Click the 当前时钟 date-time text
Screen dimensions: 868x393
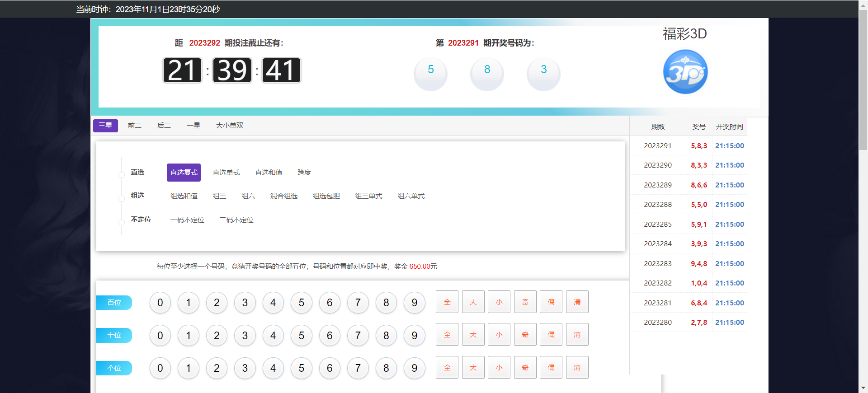(148, 9)
